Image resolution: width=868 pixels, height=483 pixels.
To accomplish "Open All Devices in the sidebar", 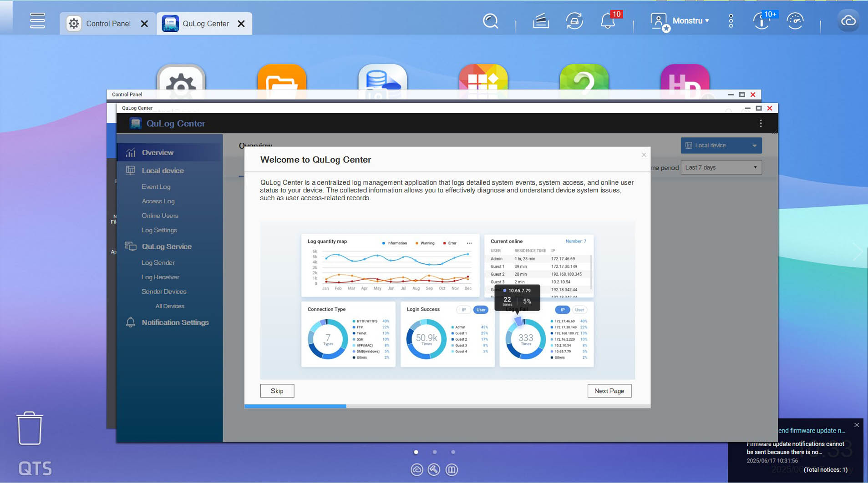I will [x=170, y=306].
